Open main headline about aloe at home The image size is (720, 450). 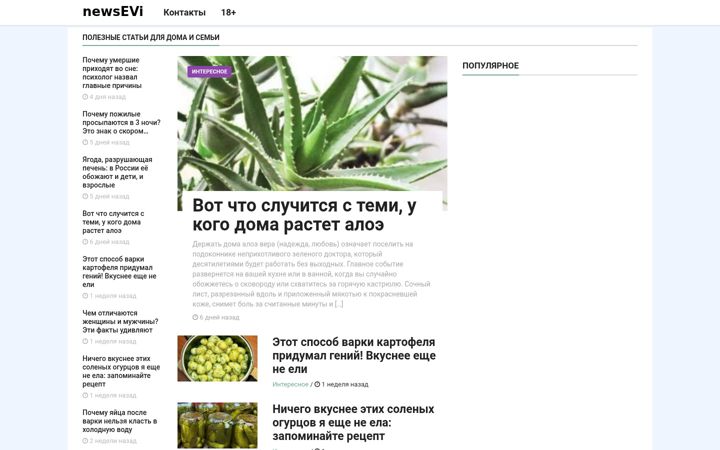(304, 215)
